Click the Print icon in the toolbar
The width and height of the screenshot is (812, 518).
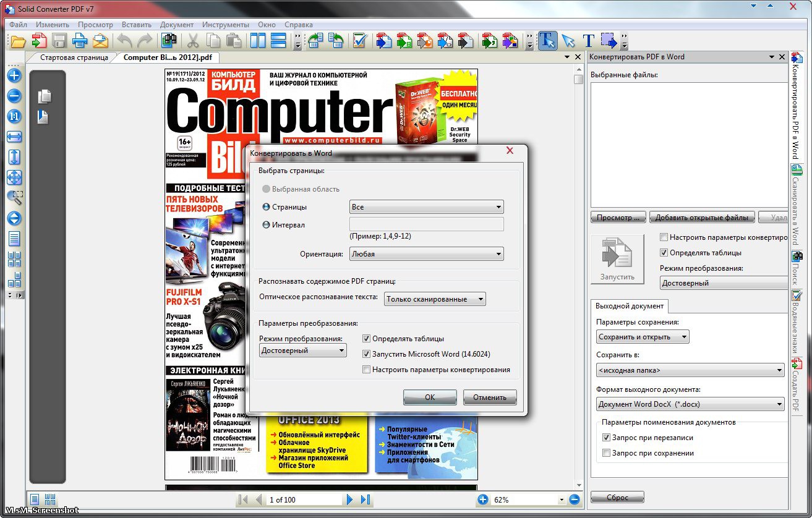(80, 41)
